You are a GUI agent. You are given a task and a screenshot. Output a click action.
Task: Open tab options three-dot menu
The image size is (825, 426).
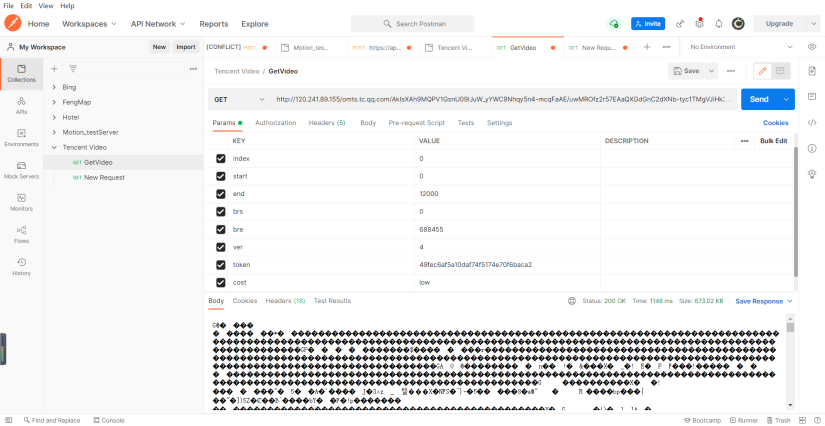tap(666, 47)
